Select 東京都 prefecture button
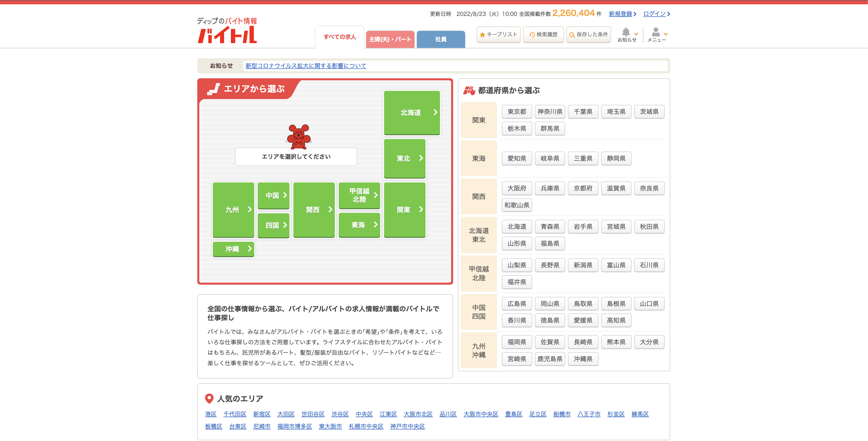 [x=517, y=112]
